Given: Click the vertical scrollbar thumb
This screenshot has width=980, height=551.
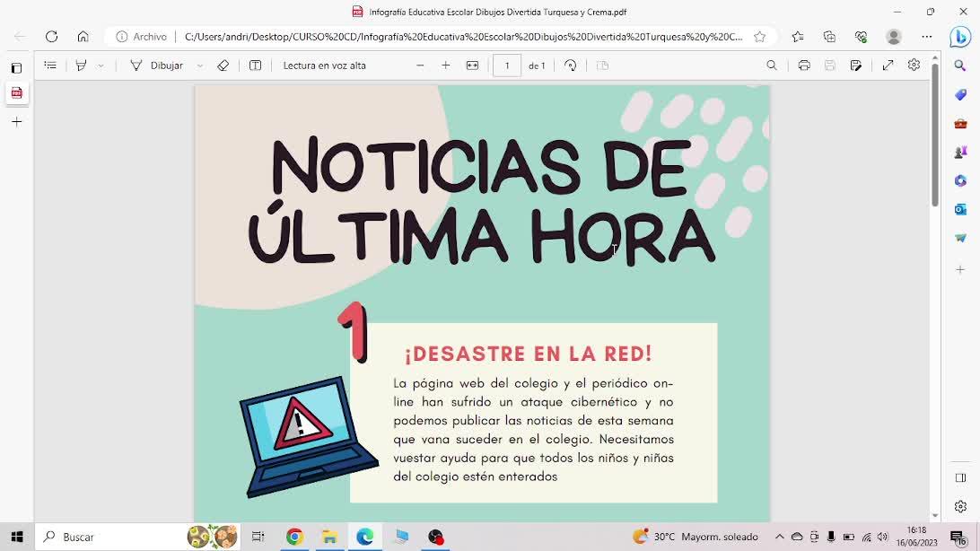Looking at the screenshot, I should point(935,135).
